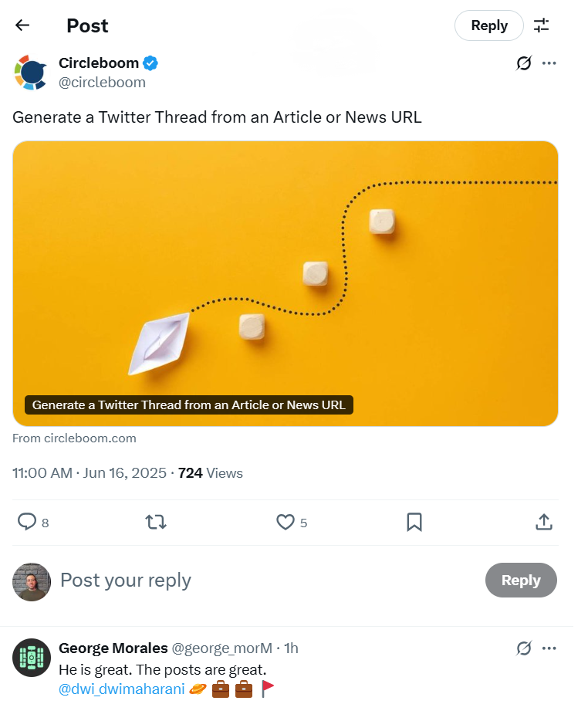Click the Grok icon on George's reply

click(523, 648)
